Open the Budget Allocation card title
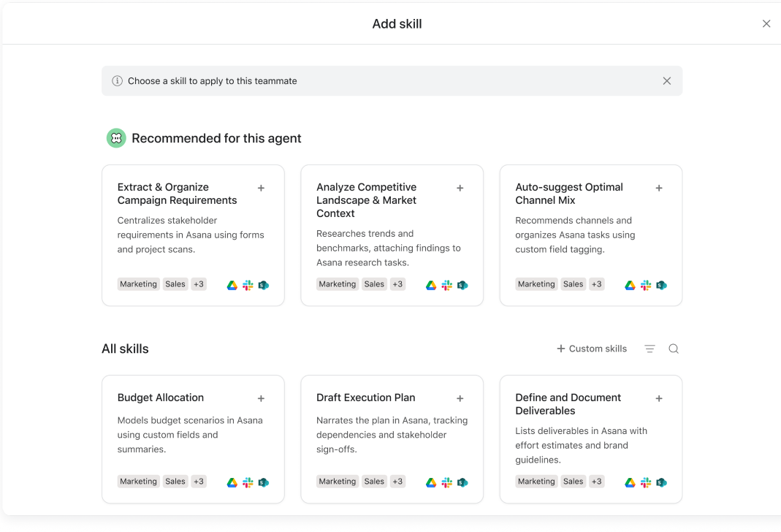Viewport: 781px width, 532px height. point(161,398)
